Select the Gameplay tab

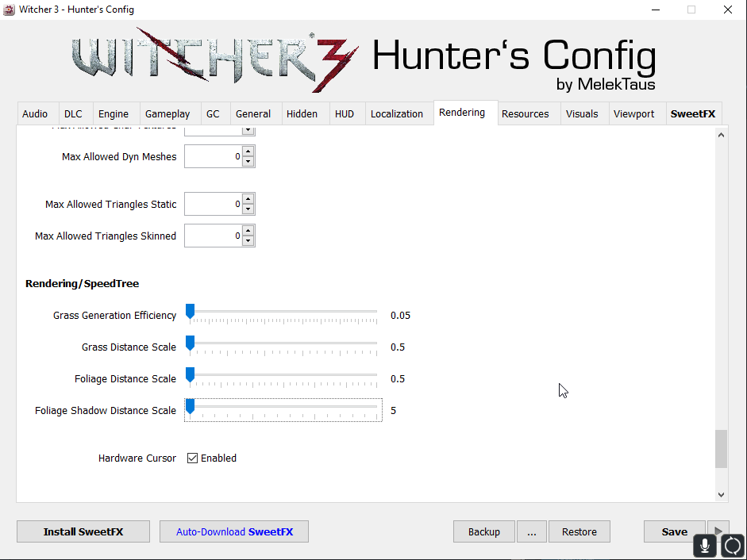[x=170, y=113]
